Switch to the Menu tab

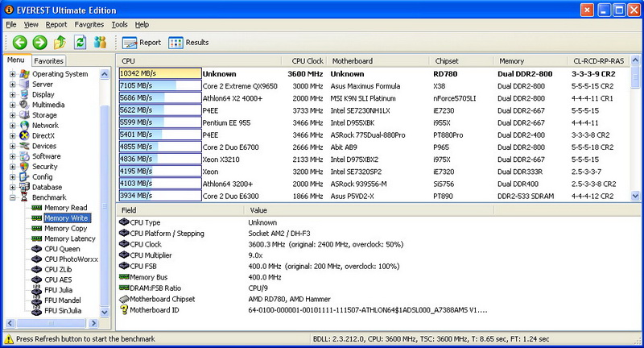pos(16,60)
